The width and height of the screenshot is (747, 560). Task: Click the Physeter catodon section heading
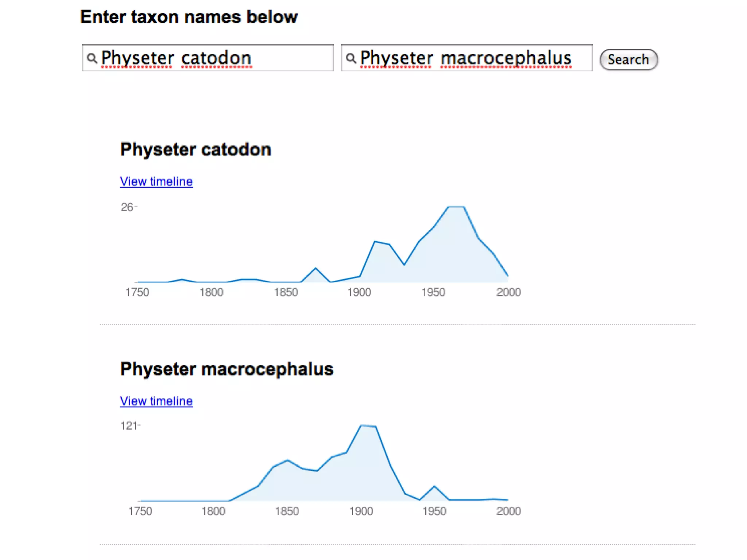[196, 149]
